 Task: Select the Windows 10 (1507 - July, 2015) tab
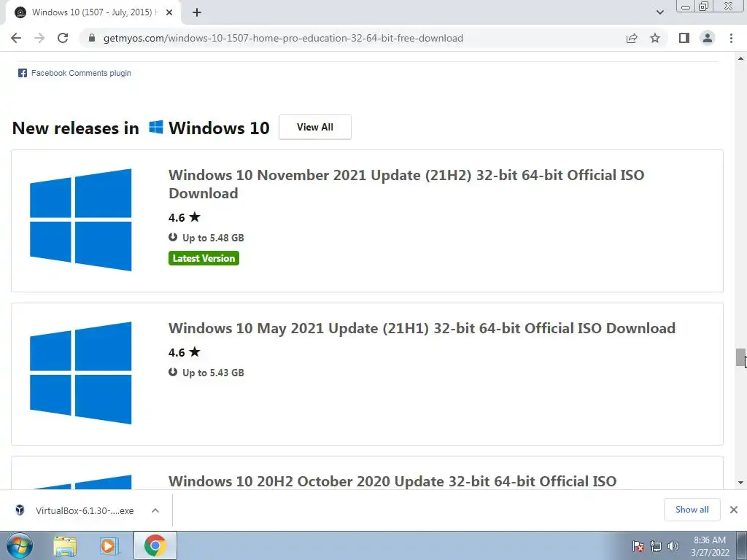click(x=94, y=12)
